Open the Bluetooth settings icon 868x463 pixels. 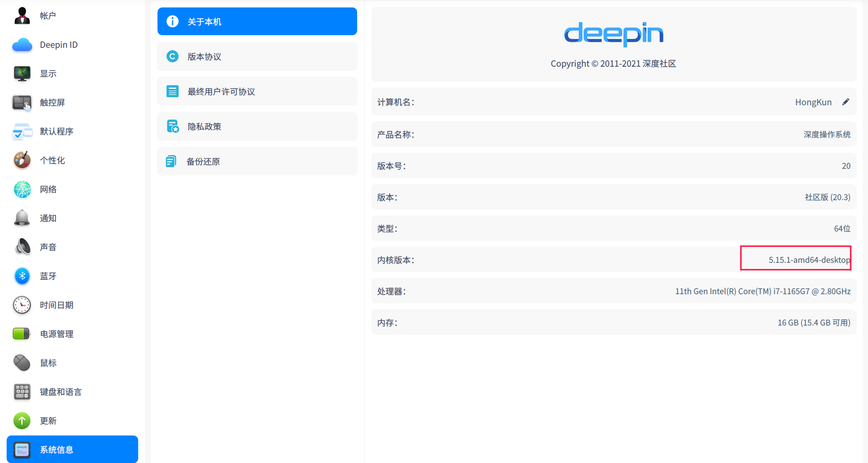click(22, 276)
